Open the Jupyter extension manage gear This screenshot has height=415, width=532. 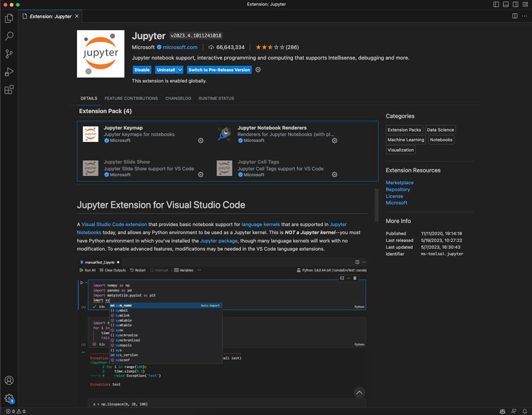258,70
